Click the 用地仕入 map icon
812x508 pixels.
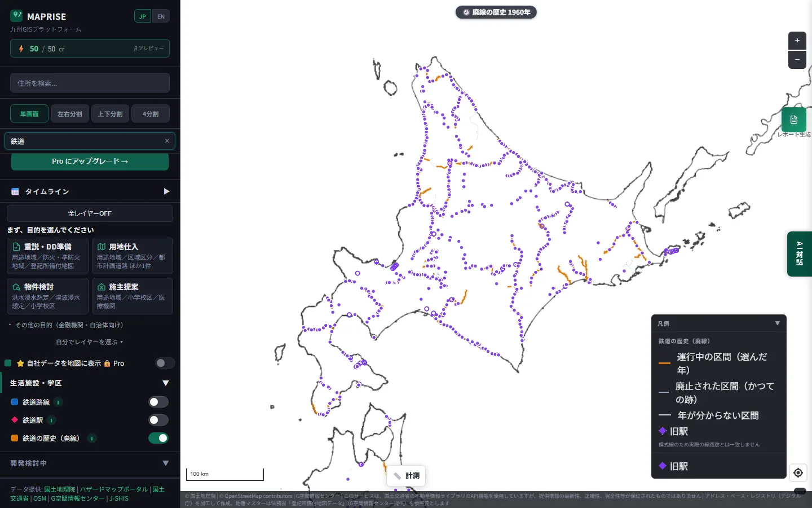tap(101, 247)
